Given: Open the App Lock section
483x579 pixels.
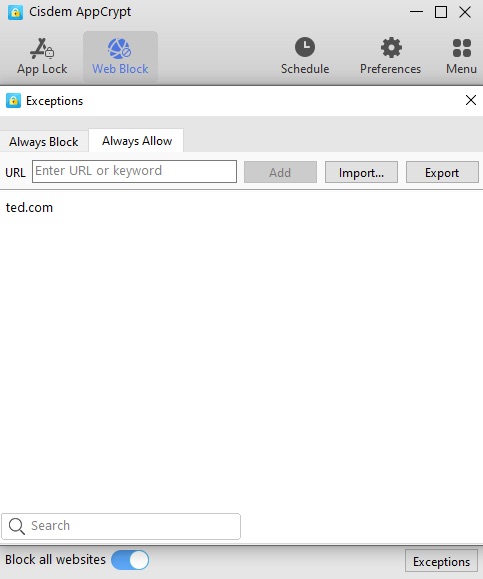Looking at the screenshot, I should coord(42,56).
